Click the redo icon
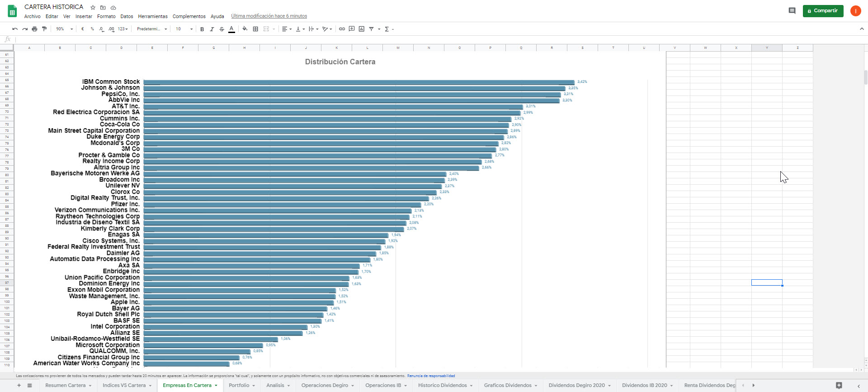The width and height of the screenshot is (868, 392). point(25,29)
